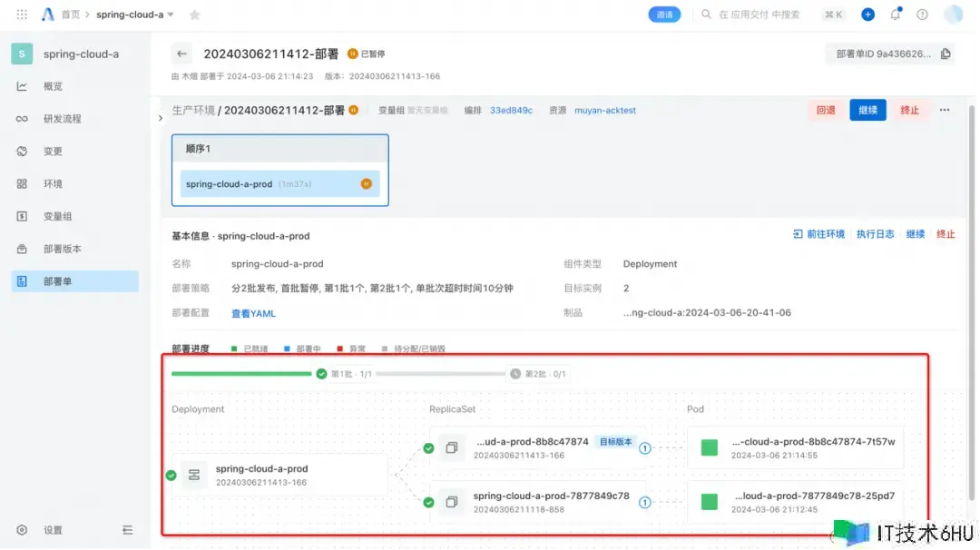Collapse the left sidebar menu icon
980x550 pixels.
tap(127, 530)
